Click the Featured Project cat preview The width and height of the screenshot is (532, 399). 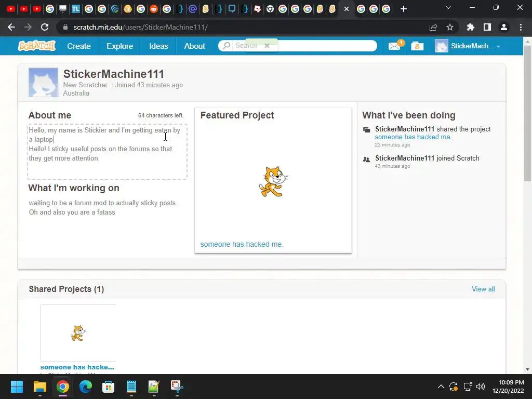273,181
